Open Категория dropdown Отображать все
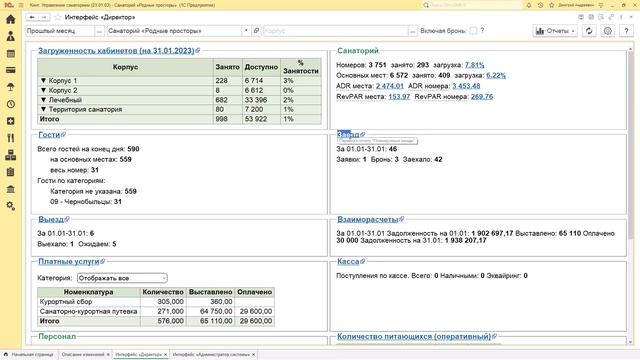The image size is (640, 360). pos(122,278)
